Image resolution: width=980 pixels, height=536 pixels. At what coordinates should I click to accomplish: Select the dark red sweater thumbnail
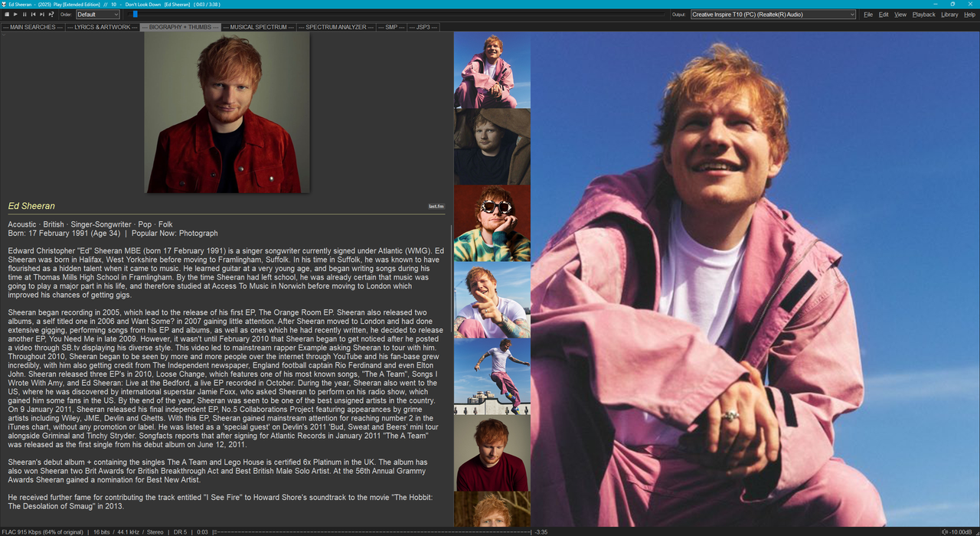tap(492, 453)
